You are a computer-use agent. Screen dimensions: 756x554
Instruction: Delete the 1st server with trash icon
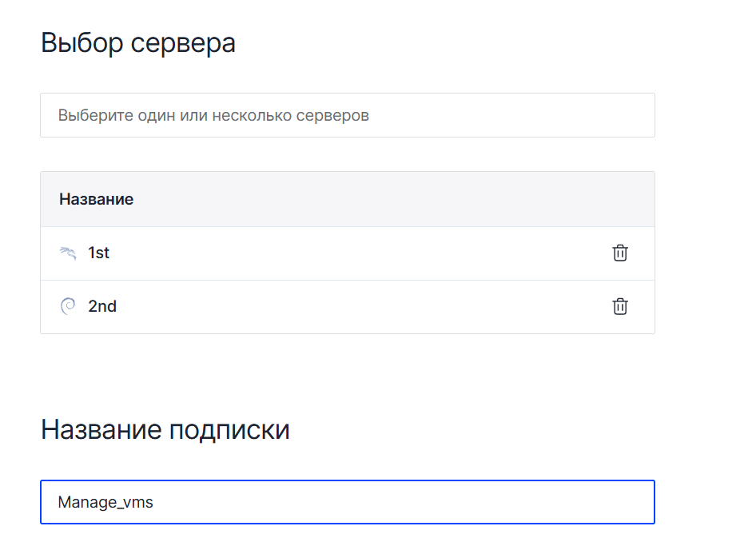point(620,253)
